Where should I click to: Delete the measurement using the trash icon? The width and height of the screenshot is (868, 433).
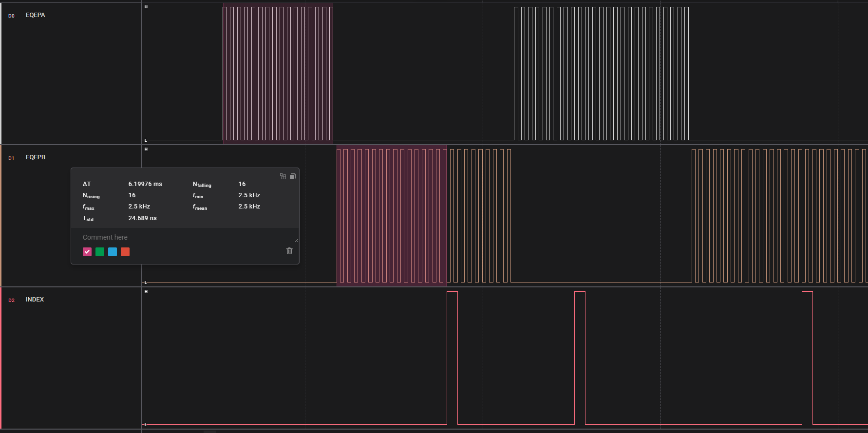289,251
